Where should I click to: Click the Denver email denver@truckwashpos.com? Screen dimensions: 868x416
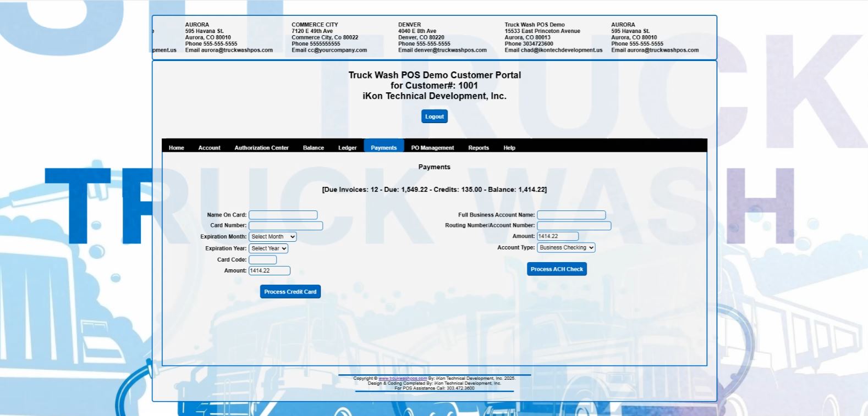coord(451,50)
